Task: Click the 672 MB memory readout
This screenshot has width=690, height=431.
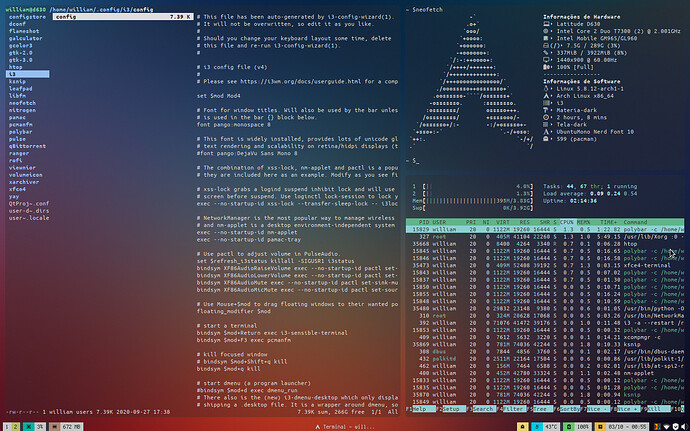Action: [x=72, y=427]
